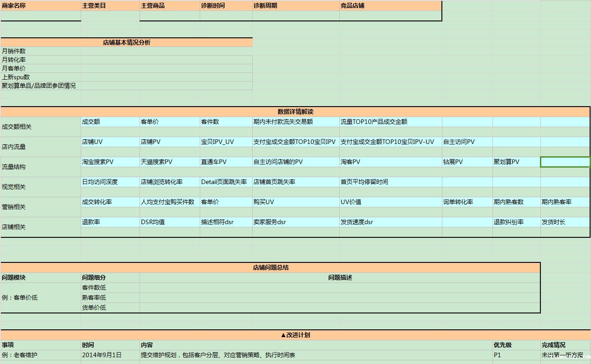Select the 期内未付款流失交易额 cell

coord(295,122)
